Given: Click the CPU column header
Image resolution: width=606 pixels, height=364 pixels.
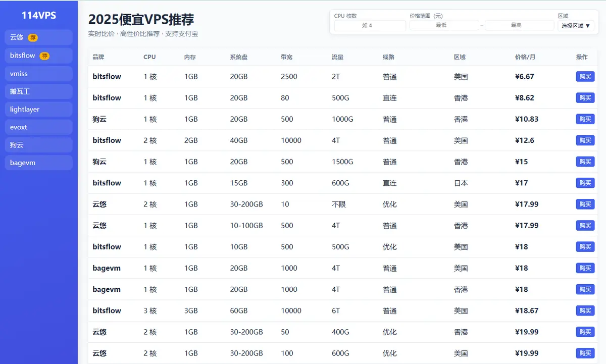Looking at the screenshot, I should 149,57.
